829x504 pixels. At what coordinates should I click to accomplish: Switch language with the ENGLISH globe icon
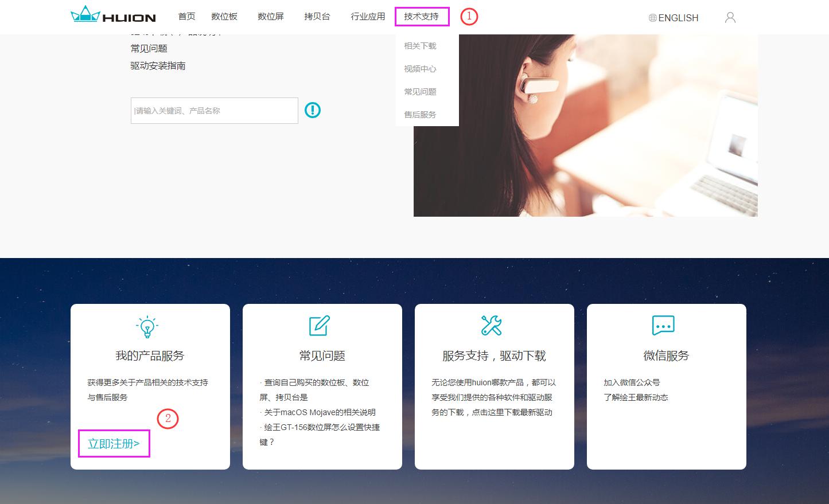click(x=674, y=18)
